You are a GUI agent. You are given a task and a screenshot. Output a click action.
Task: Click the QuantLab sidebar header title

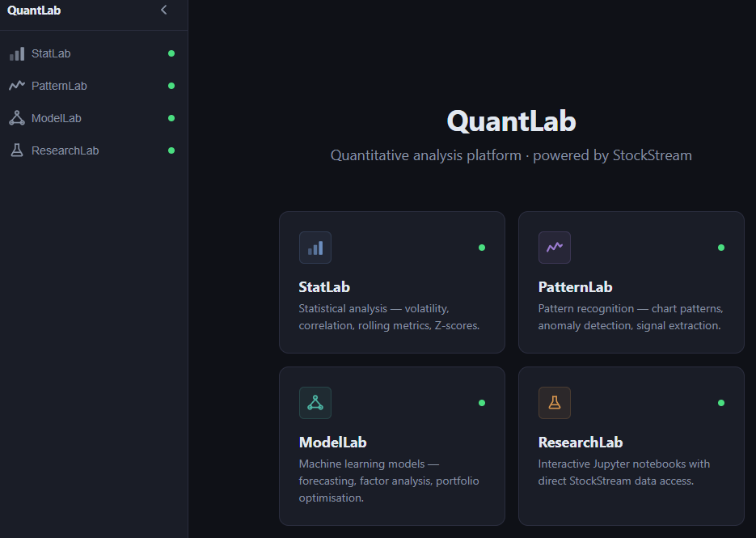[34, 11]
